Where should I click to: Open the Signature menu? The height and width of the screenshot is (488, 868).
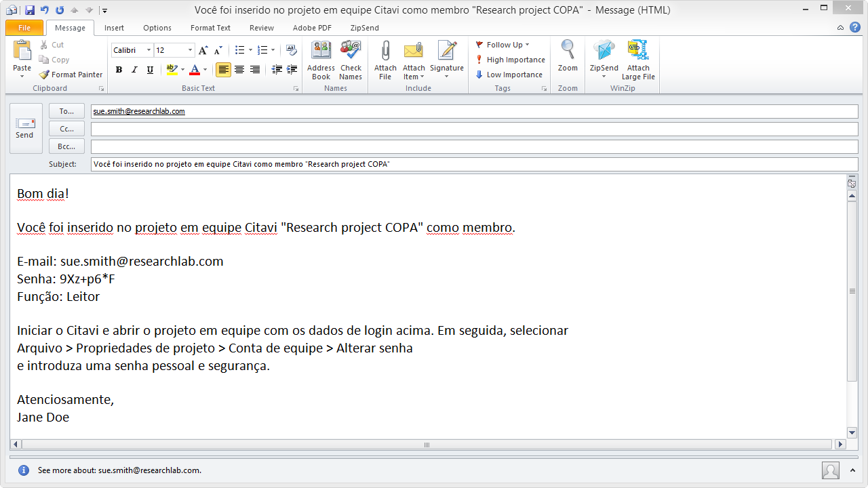coord(447,60)
